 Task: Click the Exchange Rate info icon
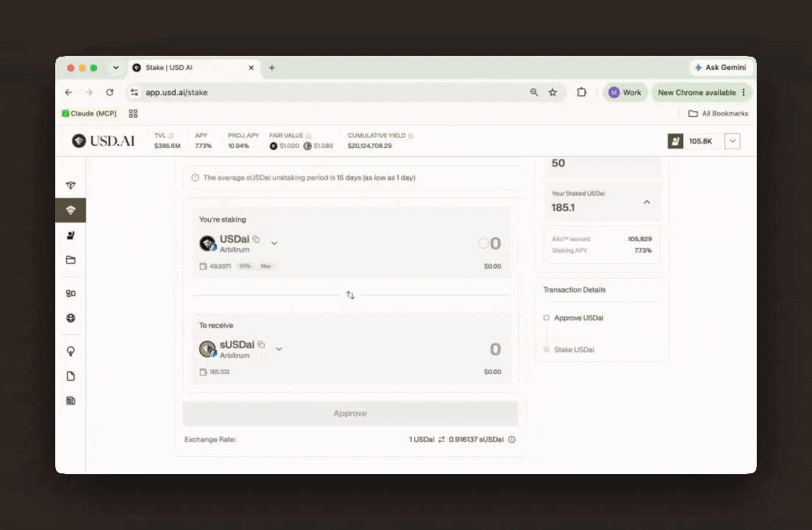[x=512, y=439]
